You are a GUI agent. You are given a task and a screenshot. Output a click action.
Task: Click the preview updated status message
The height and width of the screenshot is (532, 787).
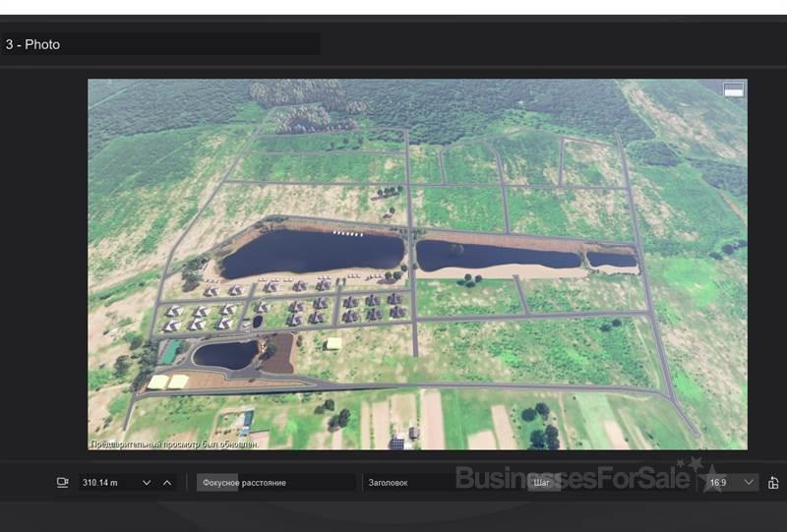click(175, 443)
